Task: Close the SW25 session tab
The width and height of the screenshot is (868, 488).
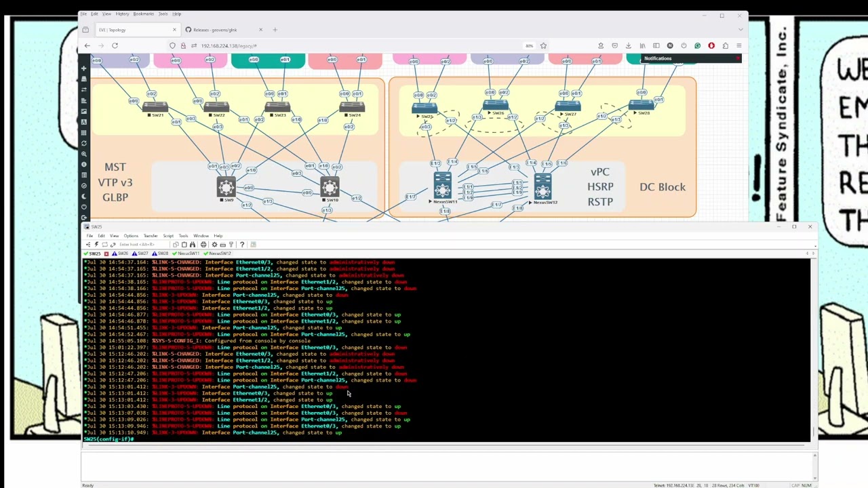Action: click(106, 253)
